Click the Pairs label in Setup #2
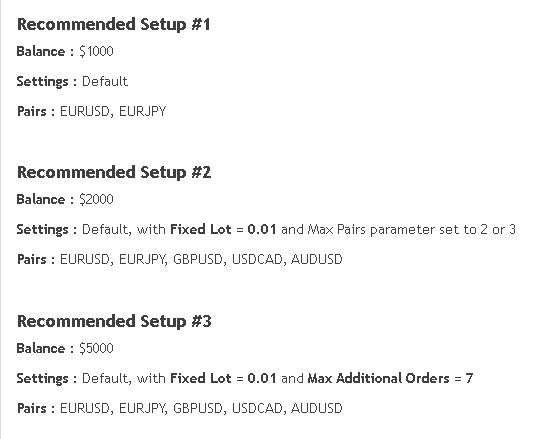Image resolution: width=551 pixels, height=439 pixels. (32, 259)
